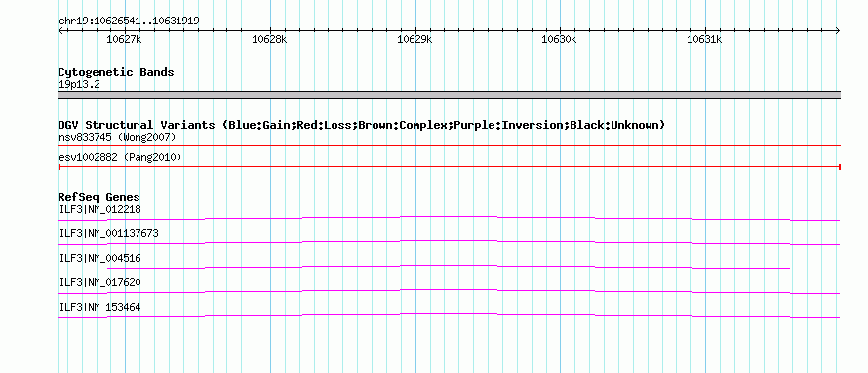Click the 10627k ruler tick label
The image size is (868, 373).
click(124, 39)
